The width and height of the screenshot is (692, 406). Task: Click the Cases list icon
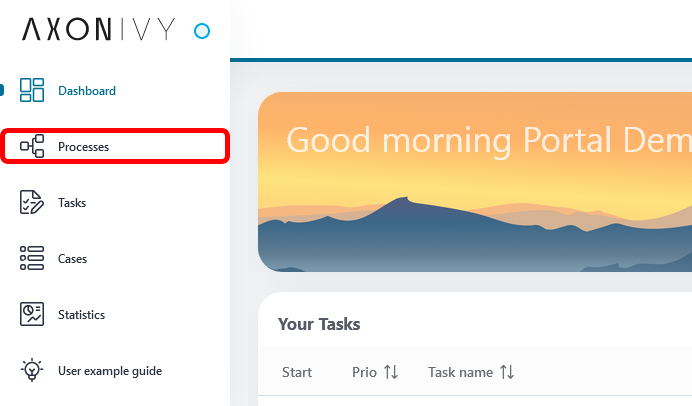coord(32,258)
